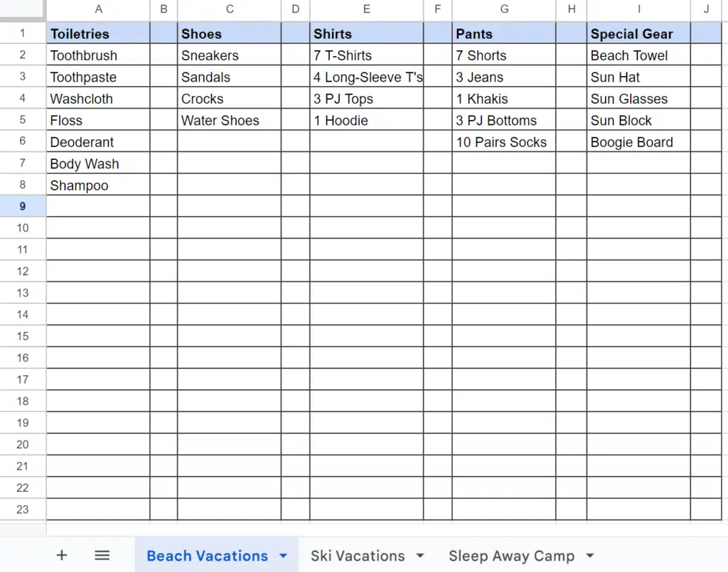728x572 pixels.
Task: Select the Boogie Board cell
Action: tap(638, 142)
